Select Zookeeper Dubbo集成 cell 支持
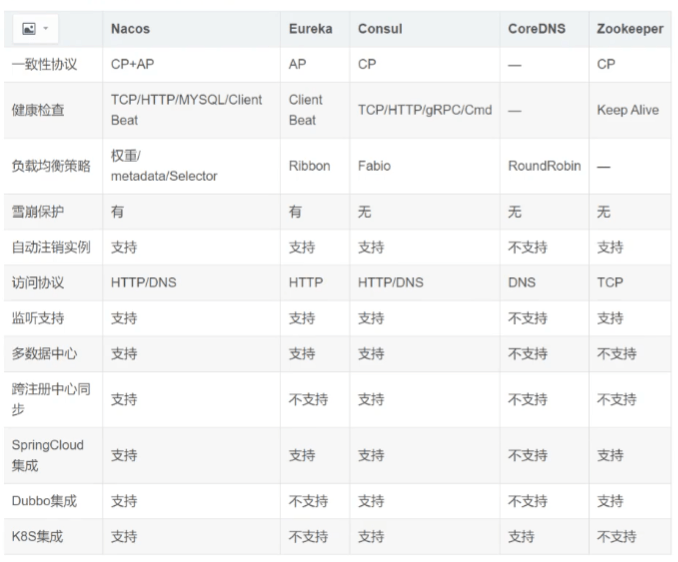 point(610,501)
